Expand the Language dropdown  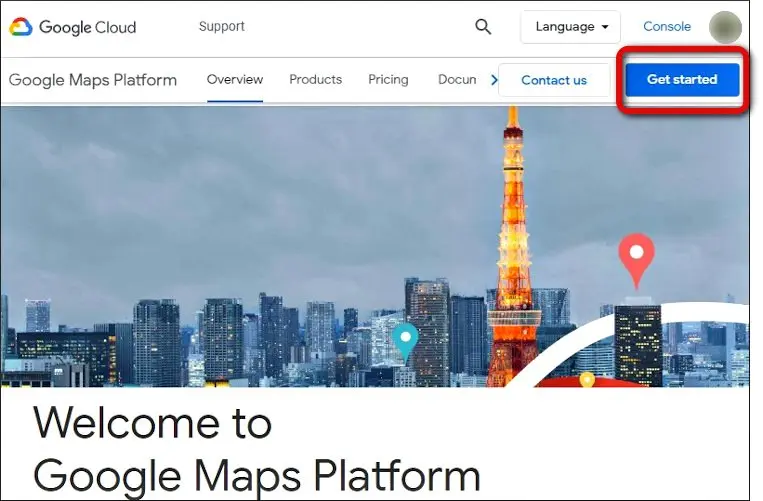pyautogui.click(x=570, y=27)
